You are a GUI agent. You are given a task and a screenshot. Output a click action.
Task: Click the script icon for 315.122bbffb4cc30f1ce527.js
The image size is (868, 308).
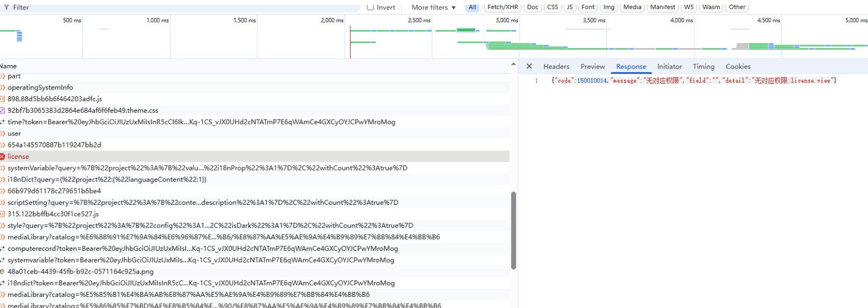[2, 214]
